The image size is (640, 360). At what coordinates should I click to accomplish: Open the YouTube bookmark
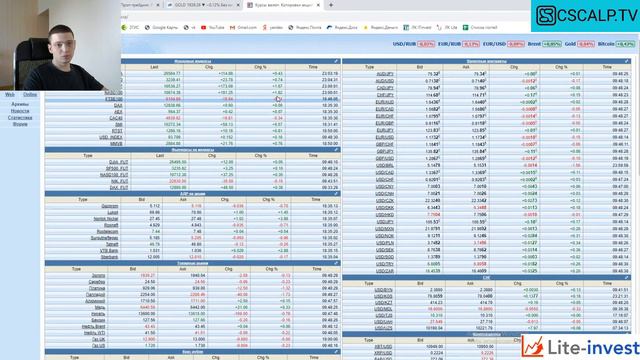[213, 27]
